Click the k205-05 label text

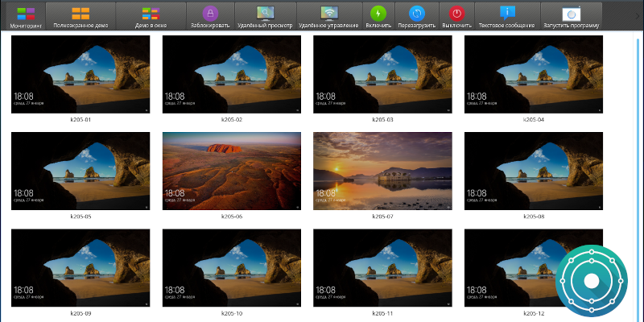80,217
